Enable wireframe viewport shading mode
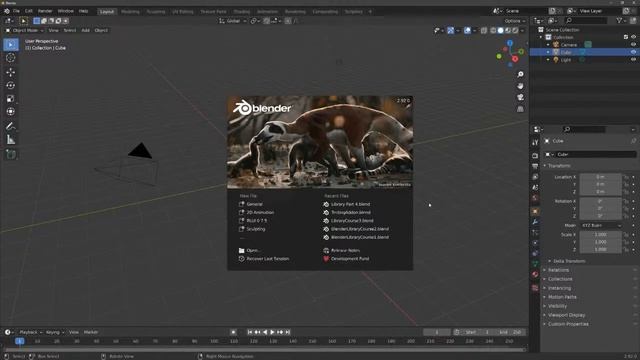 [x=493, y=30]
